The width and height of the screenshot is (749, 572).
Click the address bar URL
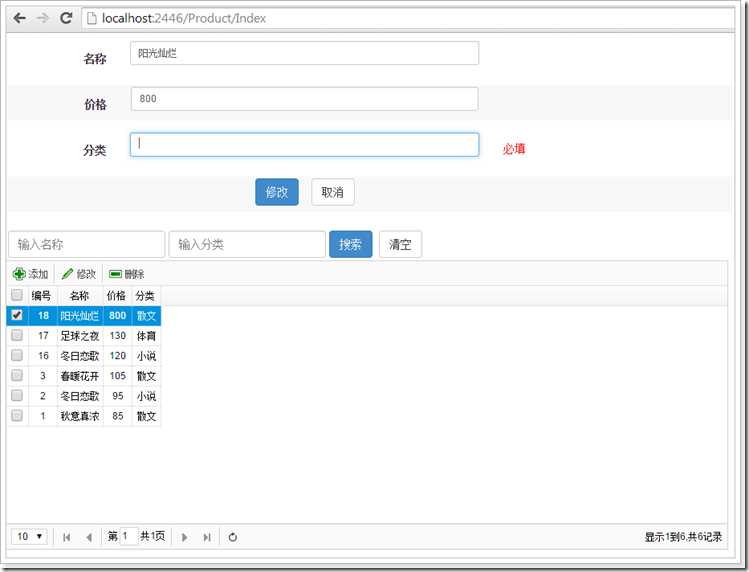click(184, 18)
